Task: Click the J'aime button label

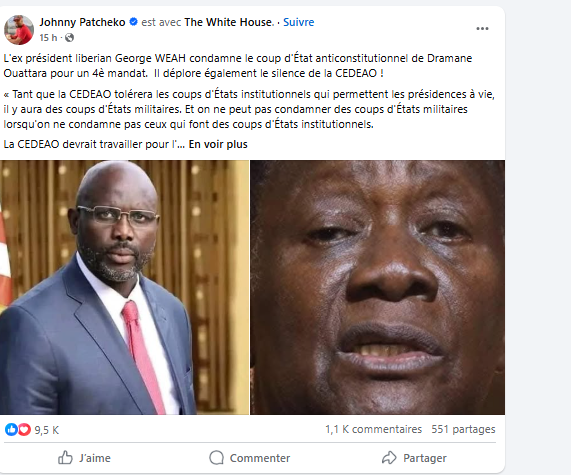Action: (95, 458)
